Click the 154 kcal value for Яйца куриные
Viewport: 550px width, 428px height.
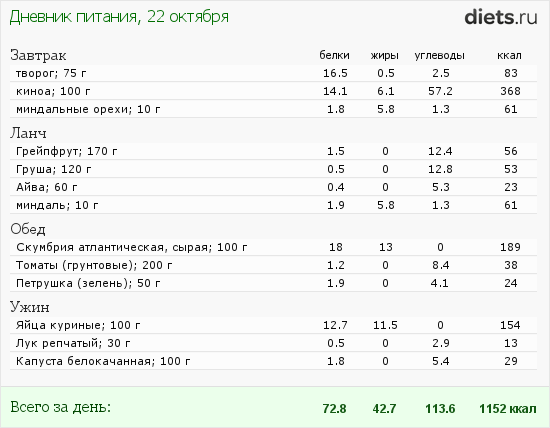click(510, 325)
